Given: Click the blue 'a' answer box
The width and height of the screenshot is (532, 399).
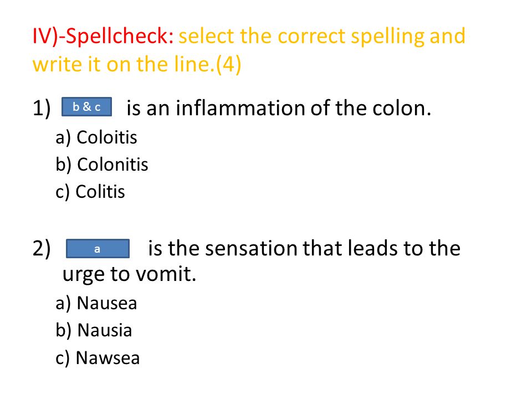Looking at the screenshot, I should tap(98, 249).
